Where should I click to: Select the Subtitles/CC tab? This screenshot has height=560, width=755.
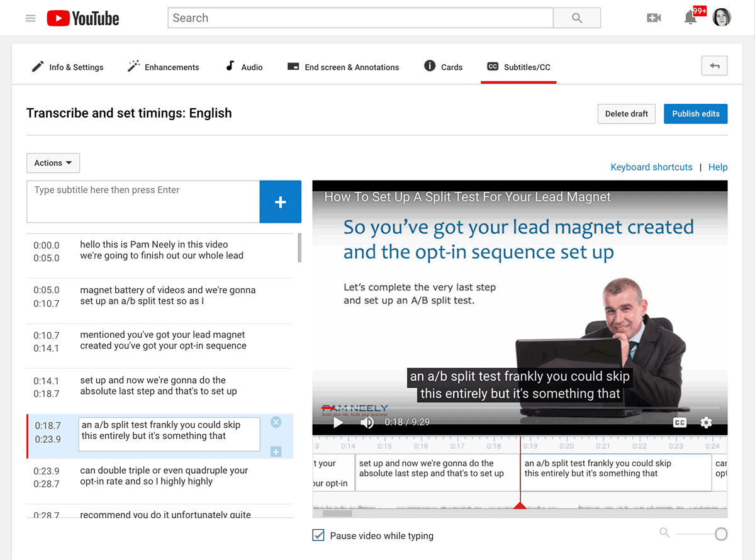pos(518,67)
